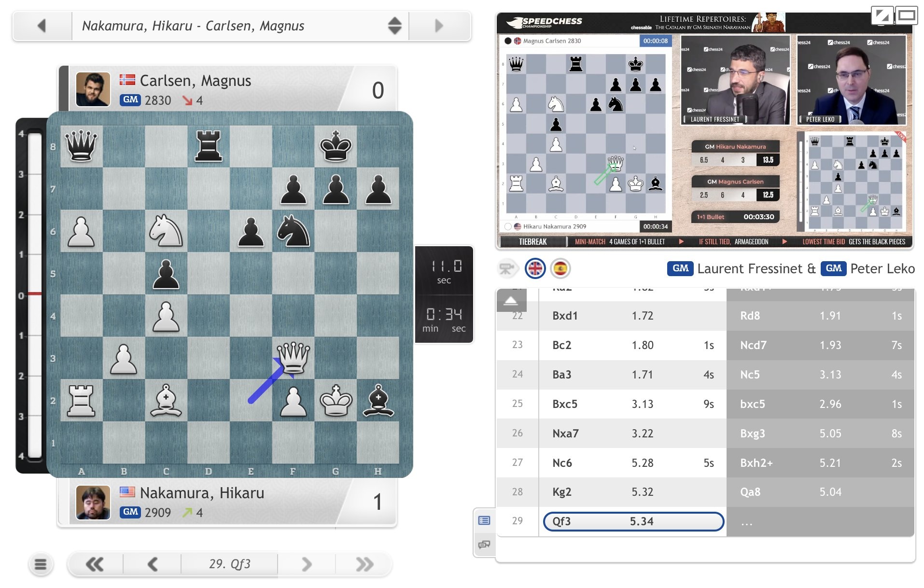Flip the board using the up-down arrows
The image size is (924, 588).
[x=394, y=26]
